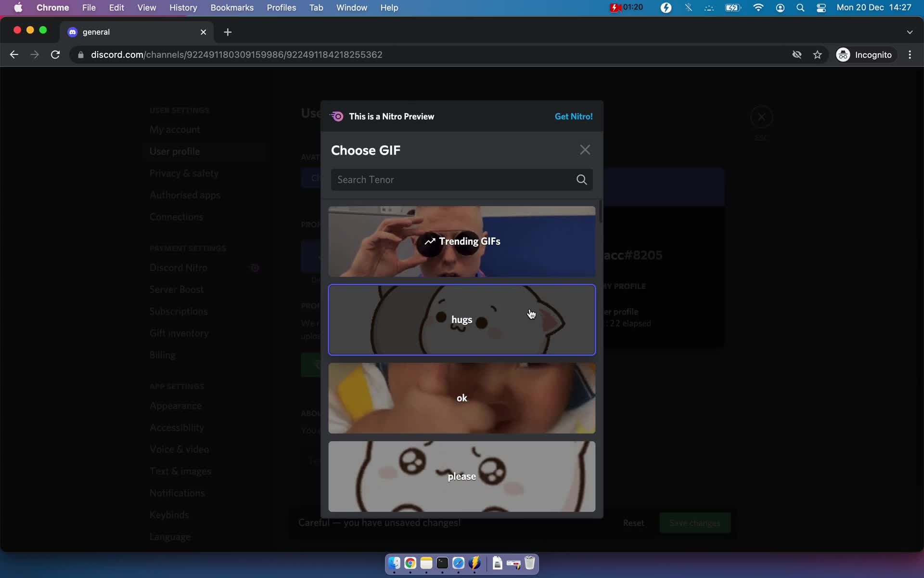
Task: Click the site lock icon
Action: click(80, 55)
